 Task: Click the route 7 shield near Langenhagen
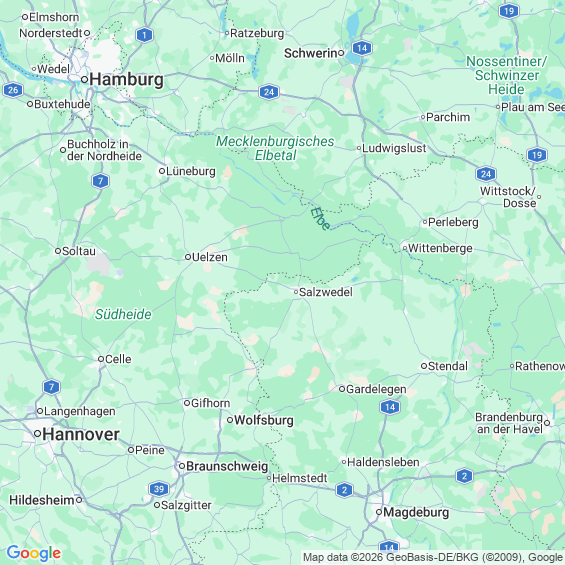tap(52, 387)
